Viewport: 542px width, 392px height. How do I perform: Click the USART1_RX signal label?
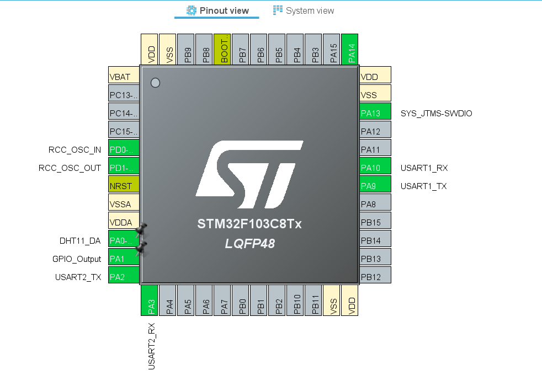pos(424,168)
